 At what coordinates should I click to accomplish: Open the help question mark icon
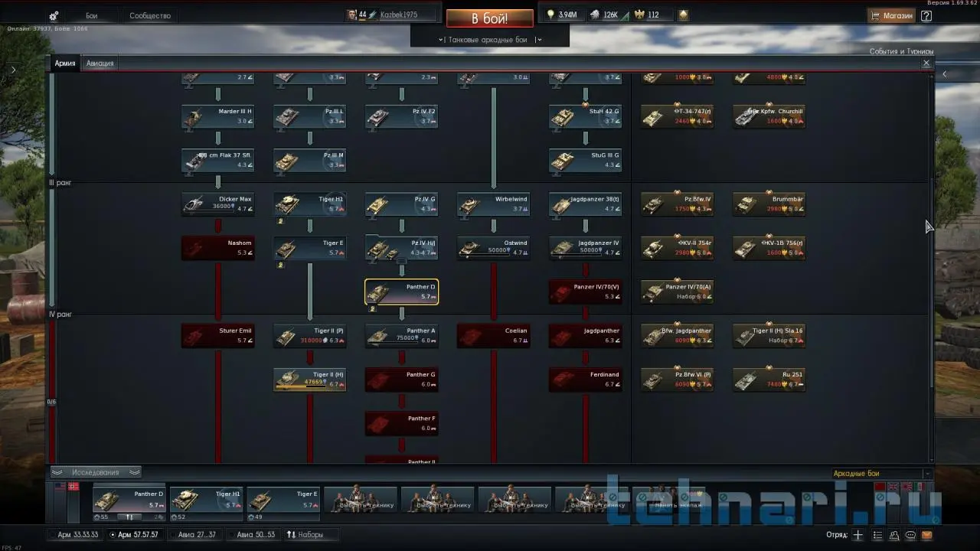point(926,15)
